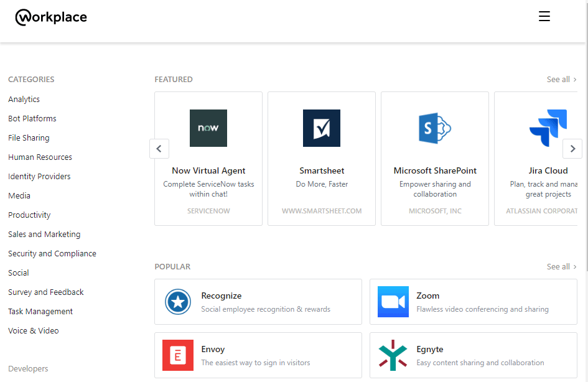This screenshot has width=588, height=382.
Task: Click the Zoom camera icon
Action: point(393,302)
